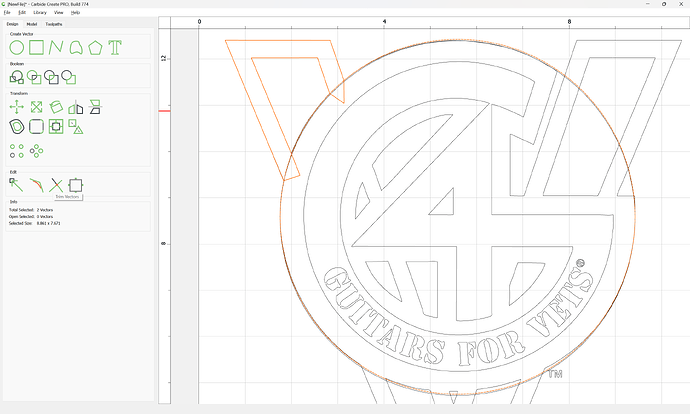The image size is (690, 414).
Task: Click the square-and-triangle group icon
Action: coord(76,127)
